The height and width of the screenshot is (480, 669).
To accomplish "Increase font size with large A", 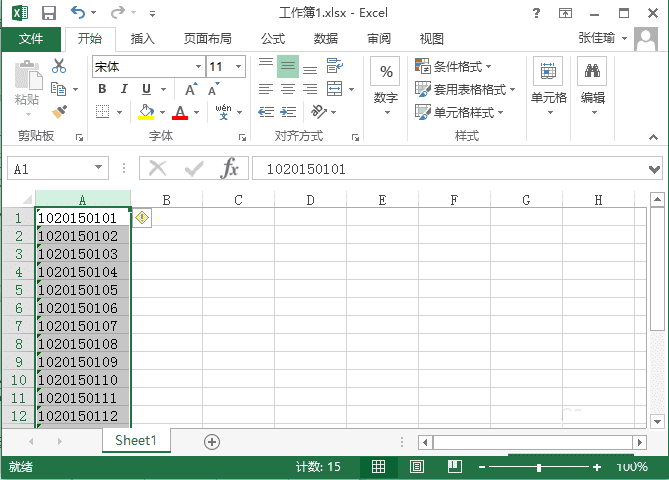I will [191, 89].
